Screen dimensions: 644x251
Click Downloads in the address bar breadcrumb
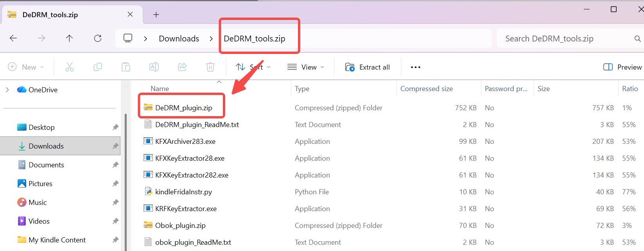179,39
